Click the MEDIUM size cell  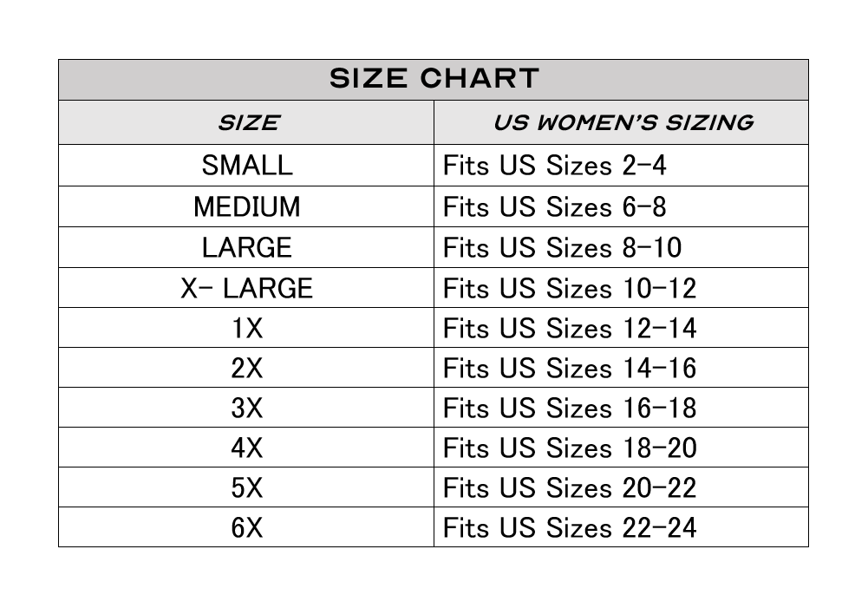pos(246,206)
